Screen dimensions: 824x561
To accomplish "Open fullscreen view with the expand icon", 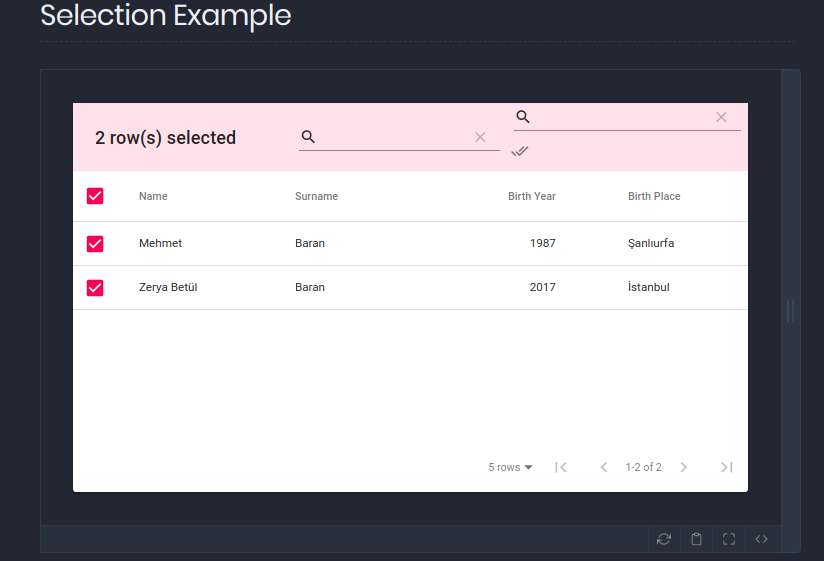I will point(729,539).
